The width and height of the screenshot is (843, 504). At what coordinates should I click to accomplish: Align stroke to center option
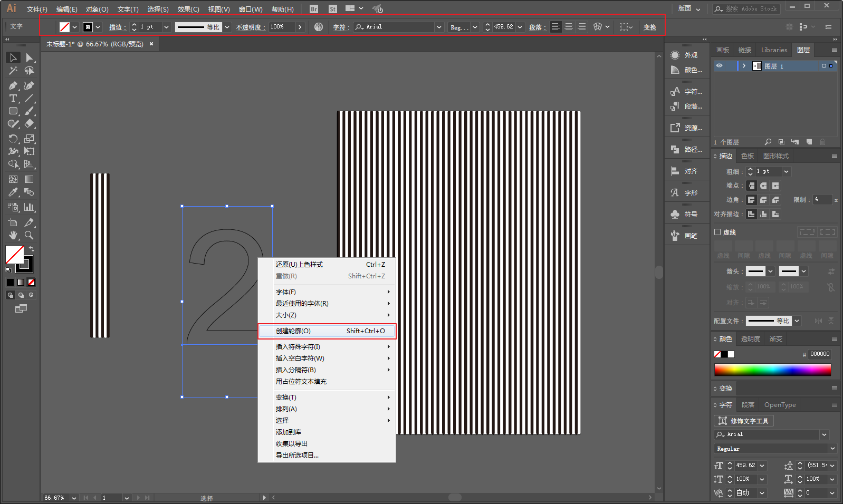(x=751, y=214)
